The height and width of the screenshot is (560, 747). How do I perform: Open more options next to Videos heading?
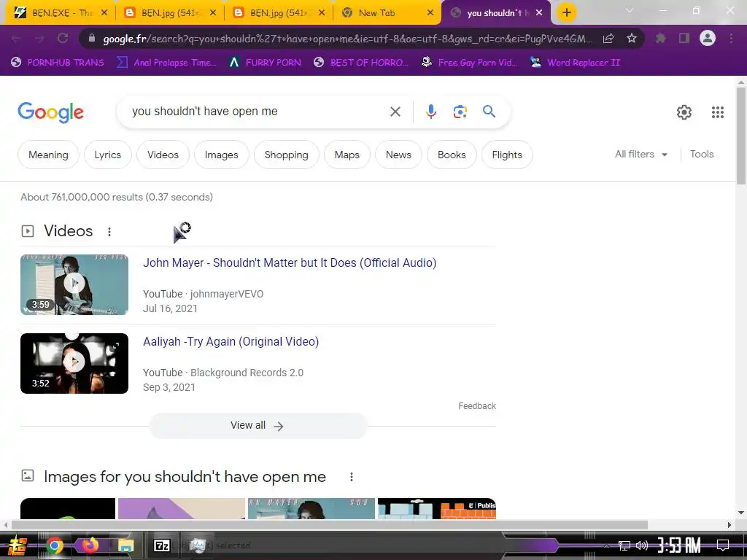pyautogui.click(x=109, y=231)
